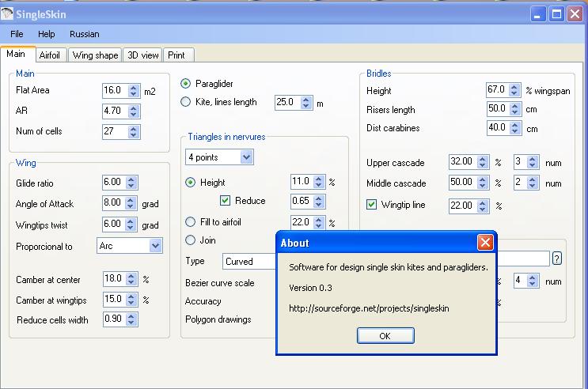Select the Kite, lines length option
Screen dimensions: 588x389
(x=186, y=102)
